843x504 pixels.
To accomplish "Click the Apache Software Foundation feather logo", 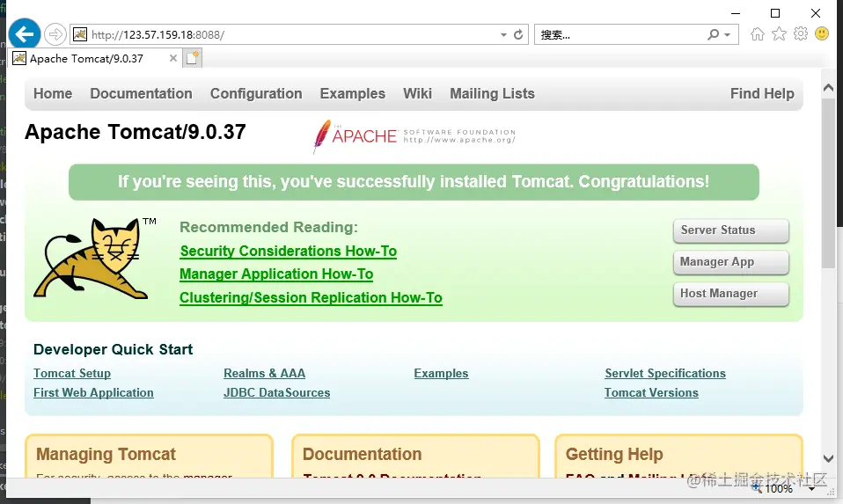I will 414,136.
